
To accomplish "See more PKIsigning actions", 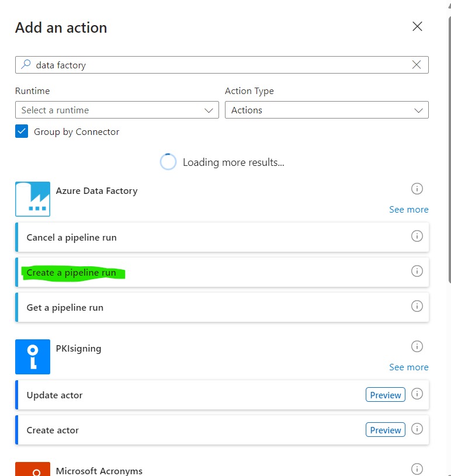I will [x=409, y=367].
